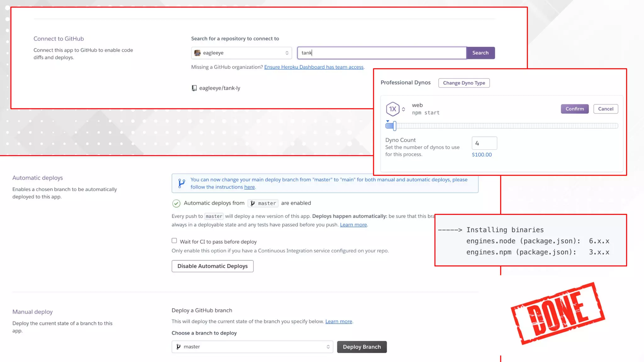Enable Wait for CI to pass checkbox
This screenshot has width=644, height=362.
coord(174,241)
